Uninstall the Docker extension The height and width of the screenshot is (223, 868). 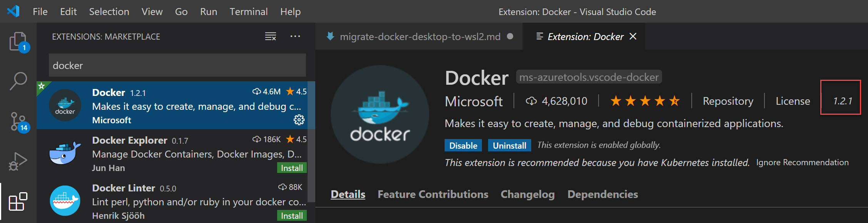509,146
